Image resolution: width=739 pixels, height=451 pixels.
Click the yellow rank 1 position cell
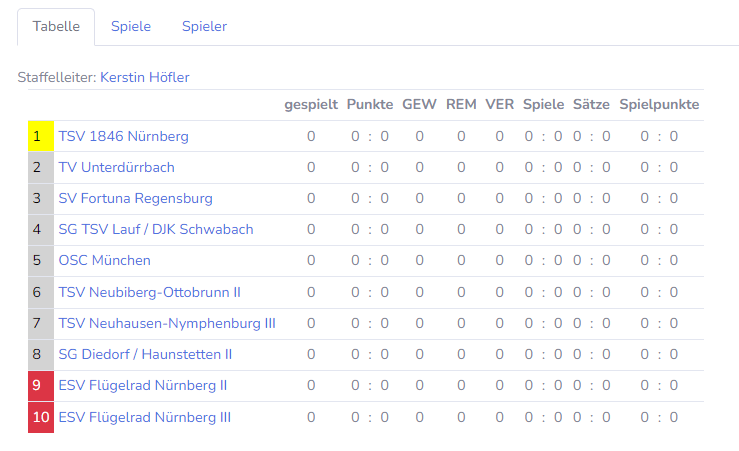coord(37,136)
